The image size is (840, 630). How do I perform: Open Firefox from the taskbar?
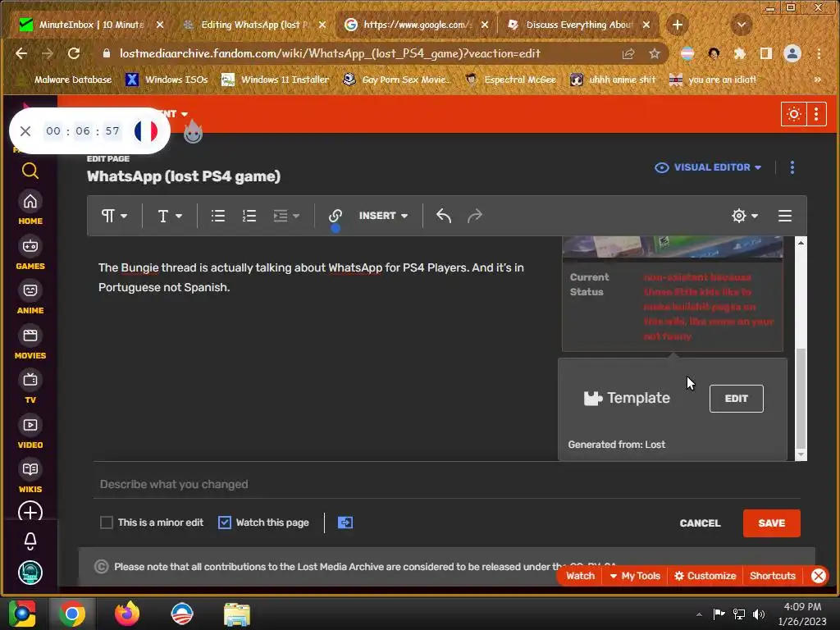(x=127, y=614)
